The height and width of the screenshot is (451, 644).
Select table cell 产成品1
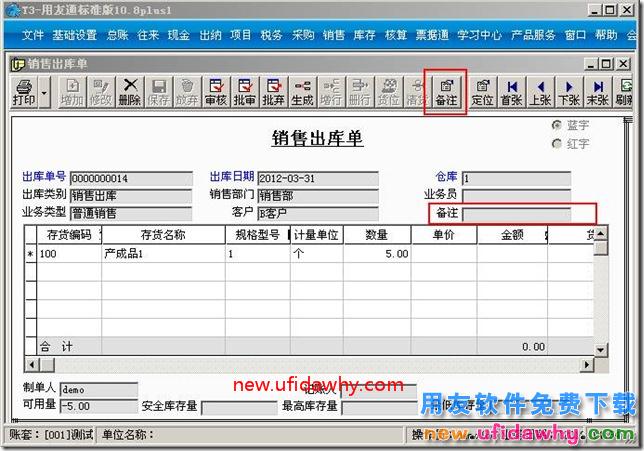click(x=163, y=254)
